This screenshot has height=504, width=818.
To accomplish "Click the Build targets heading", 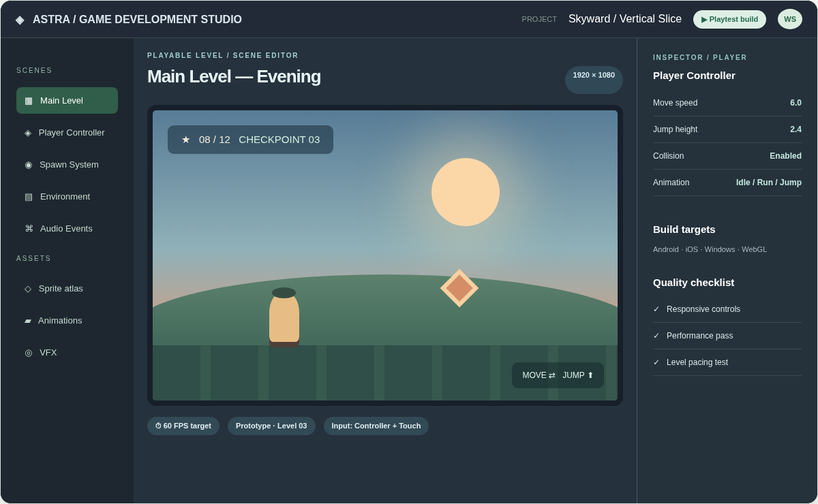I will tap(684, 230).
